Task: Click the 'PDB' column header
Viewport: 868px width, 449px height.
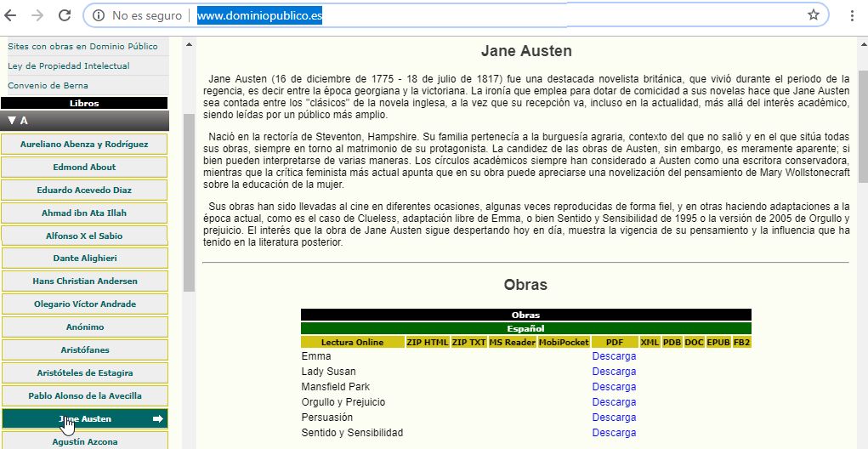Action: click(x=672, y=342)
